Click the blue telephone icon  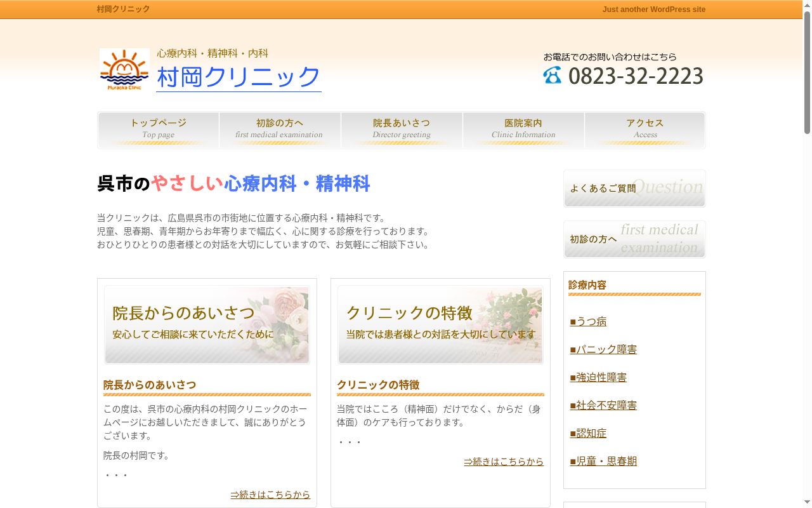553,75
